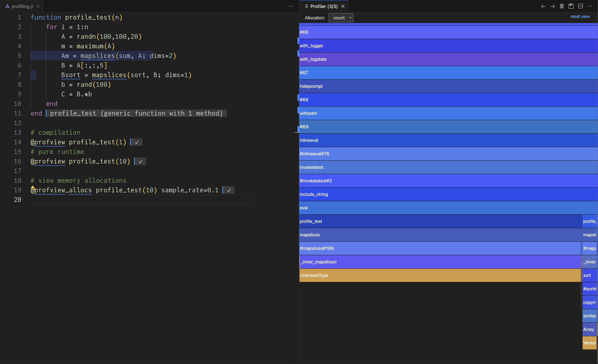The height and width of the screenshot is (364, 598).
Task: Close the profiling.jl tab
Action: point(38,6)
